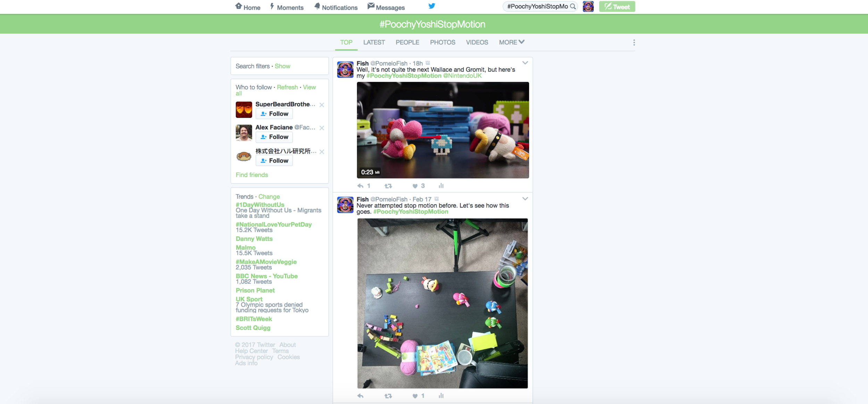Screen dimensions: 868x404
Task: Like the 18h video tweet
Action: pyautogui.click(x=415, y=186)
